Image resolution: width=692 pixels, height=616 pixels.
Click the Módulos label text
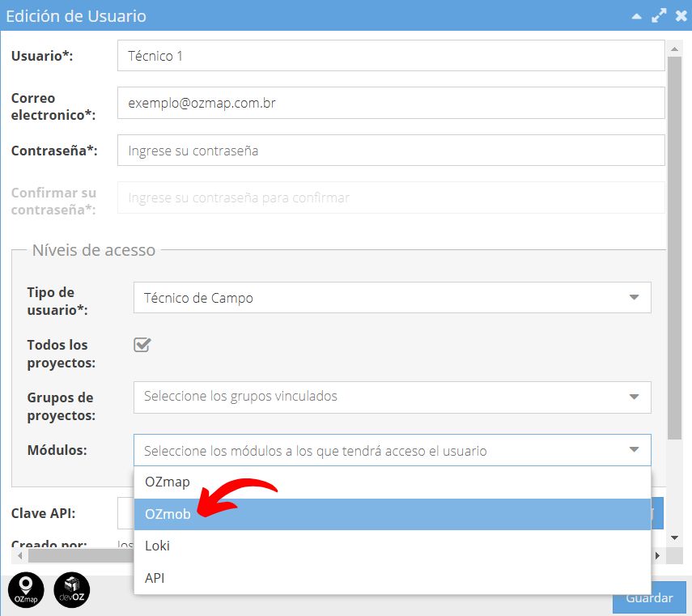[57, 450]
